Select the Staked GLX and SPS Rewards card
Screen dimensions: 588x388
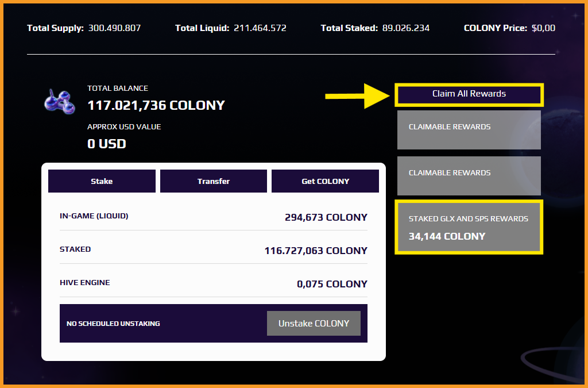click(469, 227)
